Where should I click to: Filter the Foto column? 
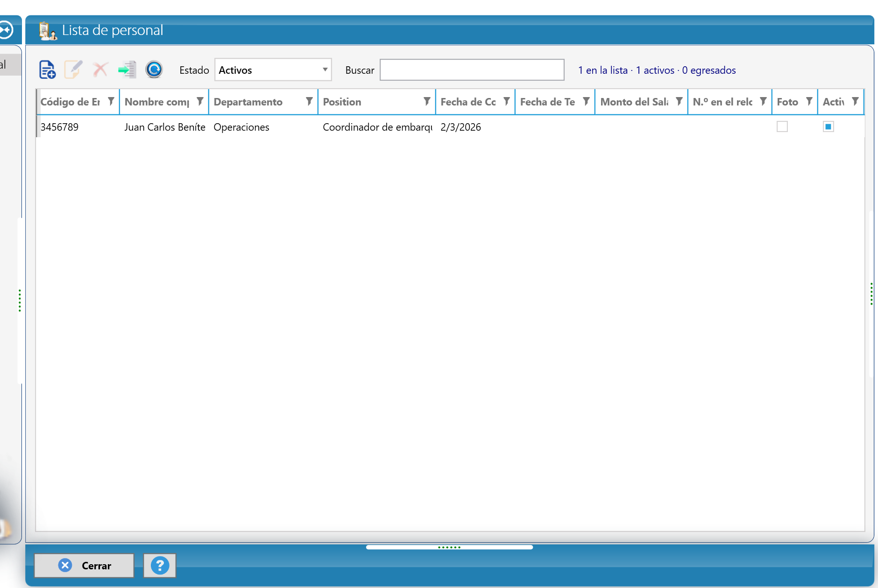[x=809, y=101]
